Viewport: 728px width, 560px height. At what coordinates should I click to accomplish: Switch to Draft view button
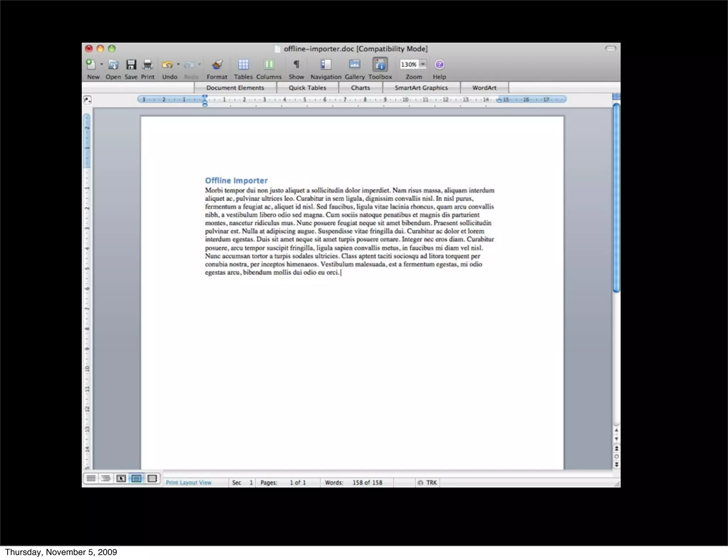click(x=91, y=478)
